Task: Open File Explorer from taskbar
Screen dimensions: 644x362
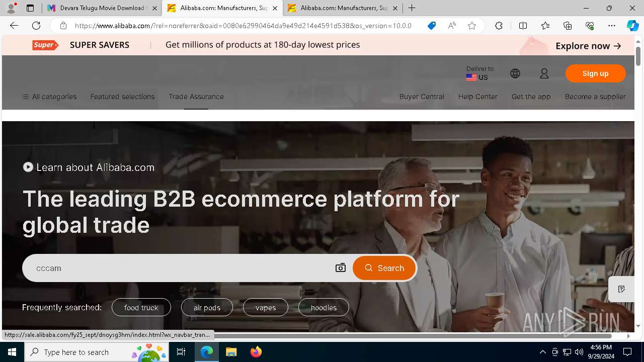Action: point(231,352)
